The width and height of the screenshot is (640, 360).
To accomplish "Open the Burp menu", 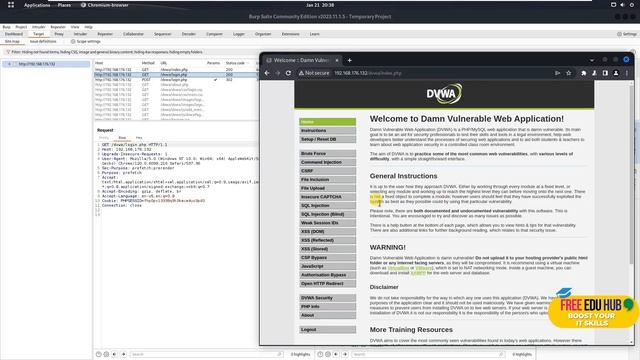I will tap(7, 27).
